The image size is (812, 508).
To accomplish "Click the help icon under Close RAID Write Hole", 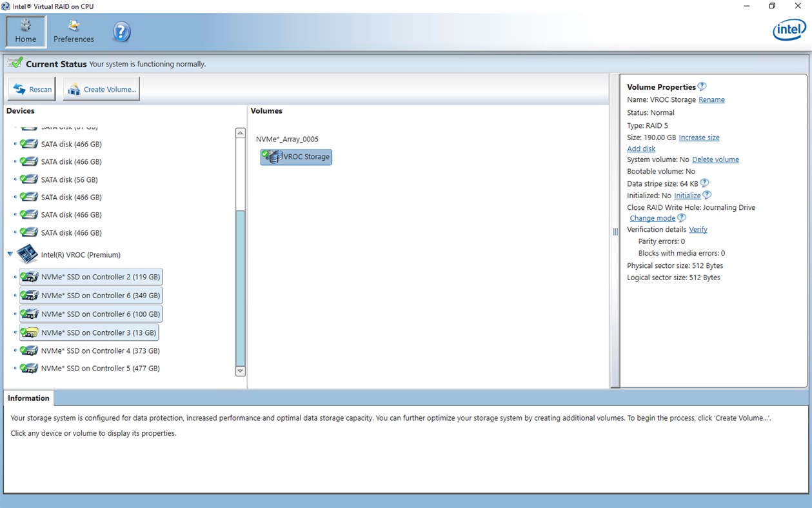I will coord(682,218).
